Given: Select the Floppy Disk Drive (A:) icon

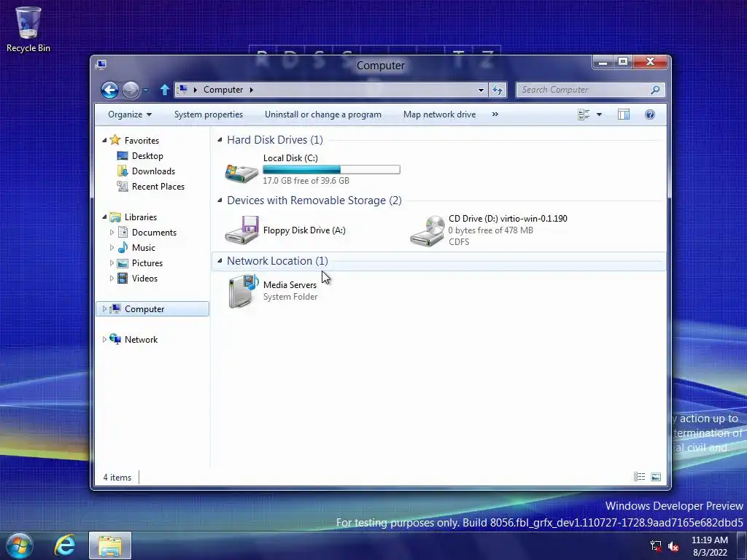Looking at the screenshot, I should (x=241, y=230).
